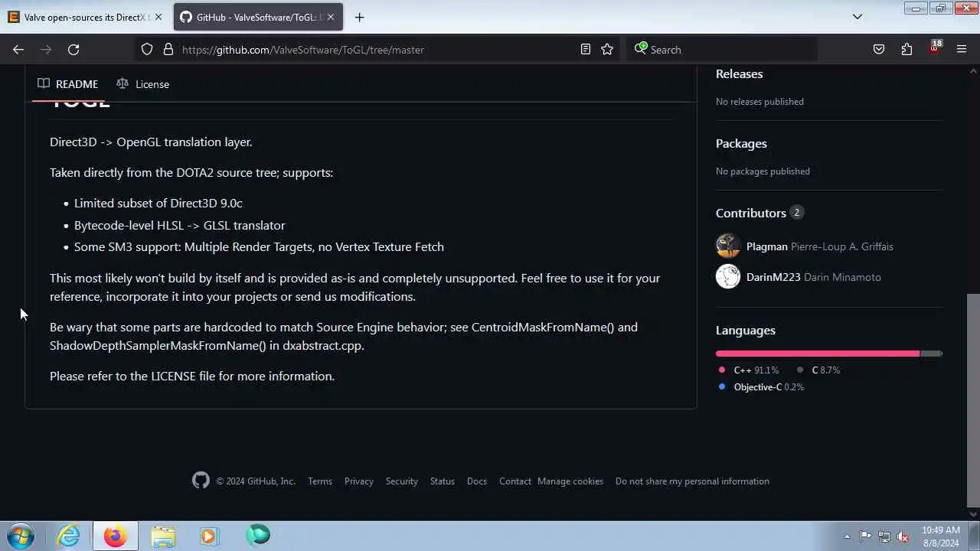Open Firefox application hamburger menu
This screenshot has height=551, width=980.
click(962, 50)
